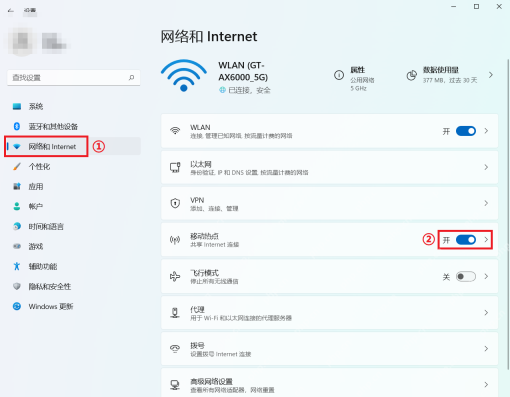Click the 应用 apps icon

coord(17,186)
